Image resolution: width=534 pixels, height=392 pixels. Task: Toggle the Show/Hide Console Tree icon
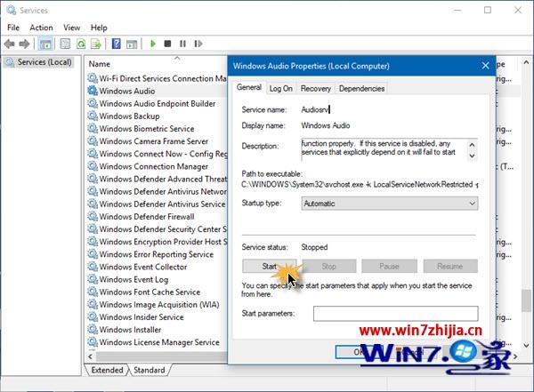click(45, 44)
